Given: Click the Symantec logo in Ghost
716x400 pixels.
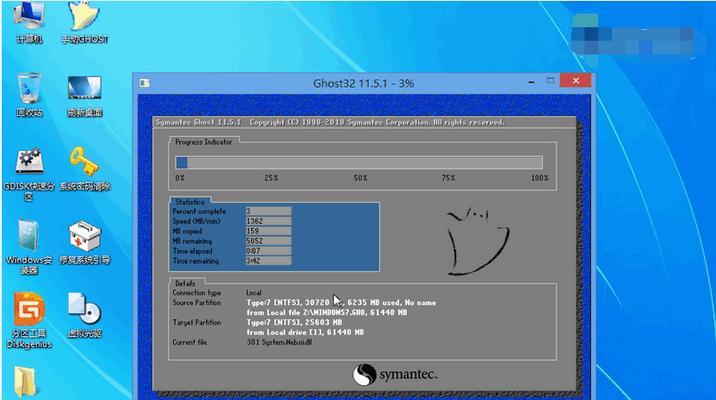Looking at the screenshot, I should pos(395,375).
